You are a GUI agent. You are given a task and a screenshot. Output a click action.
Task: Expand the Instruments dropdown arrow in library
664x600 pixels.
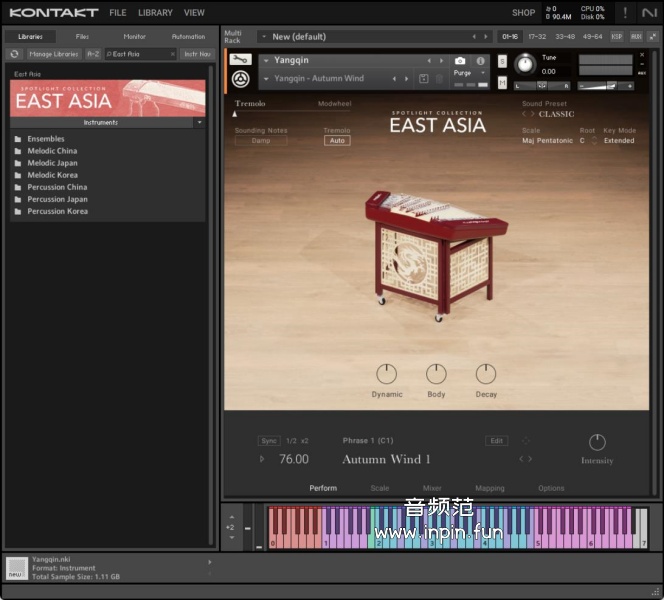pyautogui.click(x=199, y=122)
